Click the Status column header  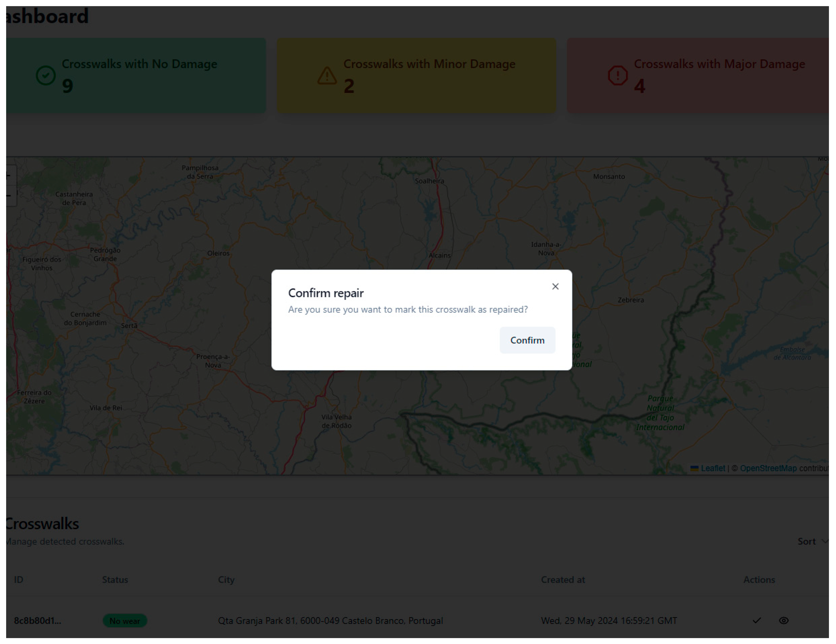point(115,579)
